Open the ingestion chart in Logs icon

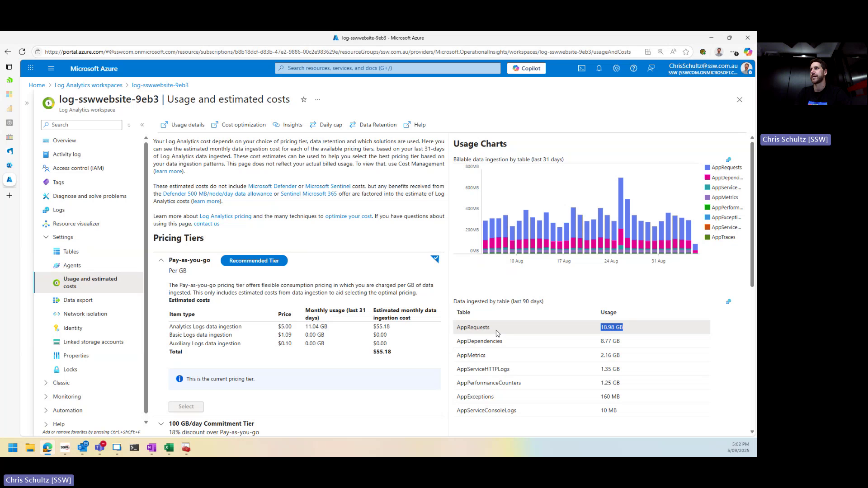pyautogui.click(x=728, y=160)
